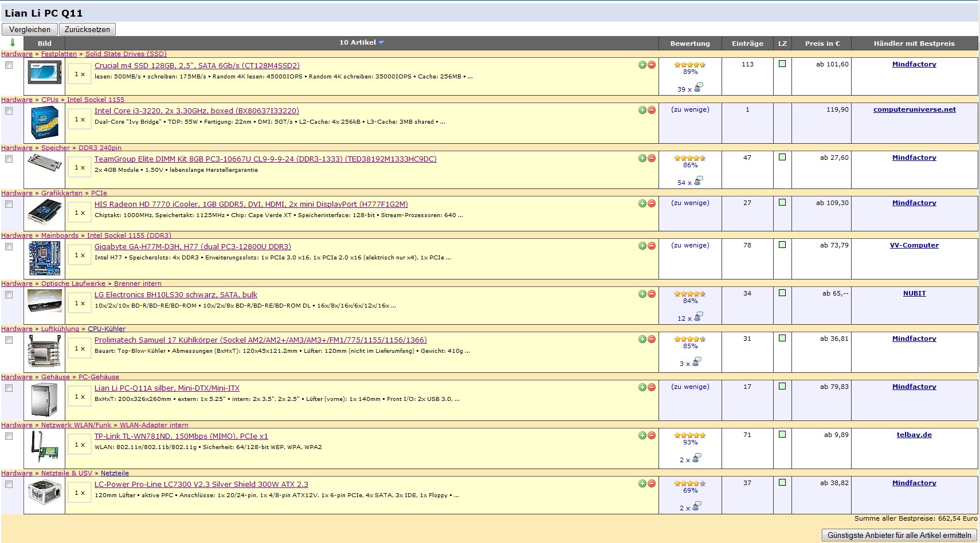
Task: Enable LZ checkbox for TP-Link TL-WN781ND
Action: tap(782, 434)
